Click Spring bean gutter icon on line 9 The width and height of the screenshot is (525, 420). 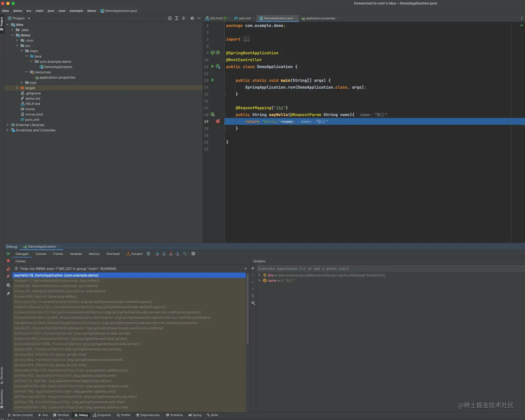point(212,53)
